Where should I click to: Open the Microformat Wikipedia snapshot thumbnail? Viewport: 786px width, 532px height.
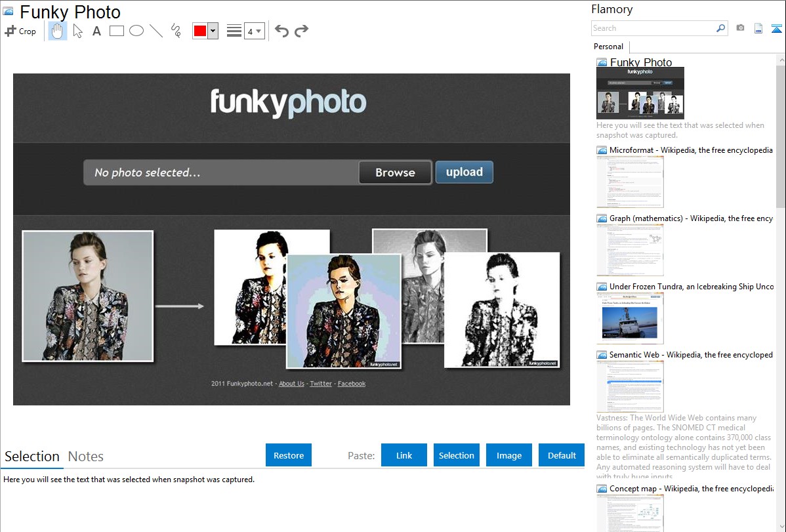click(630, 182)
